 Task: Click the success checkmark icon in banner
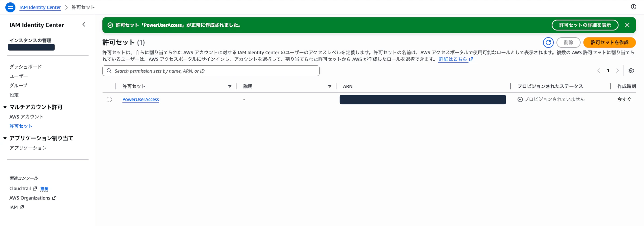point(110,25)
